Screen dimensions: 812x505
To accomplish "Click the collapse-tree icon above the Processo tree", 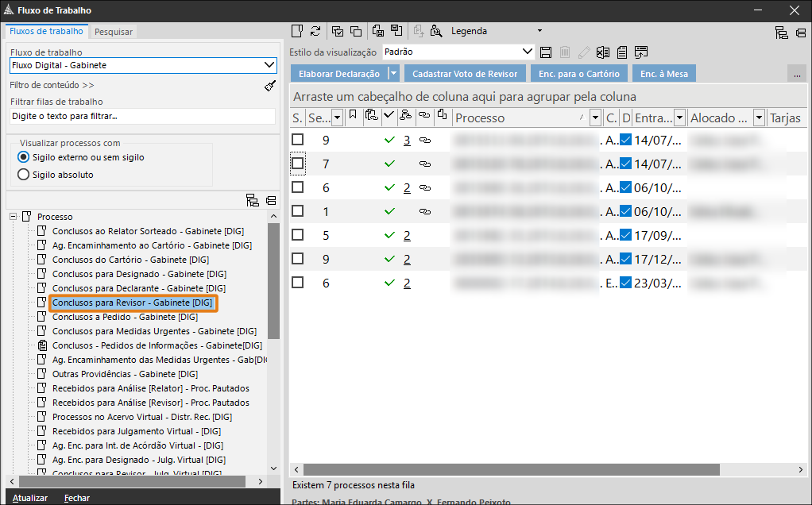I will coord(271,200).
